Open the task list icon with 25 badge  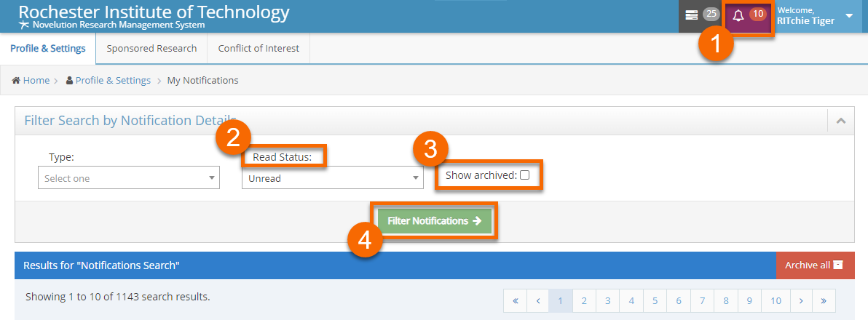(692, 15)
